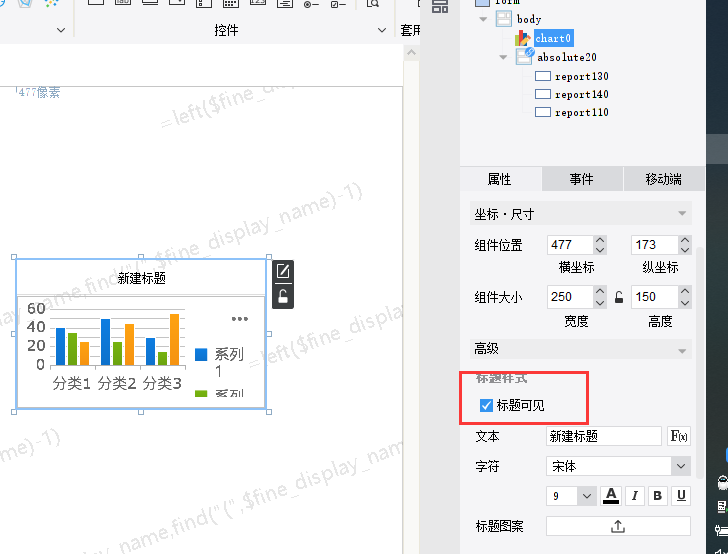Select report140 in the component tree
Screen dimensions: 728x554
click(x=582, y=94)
